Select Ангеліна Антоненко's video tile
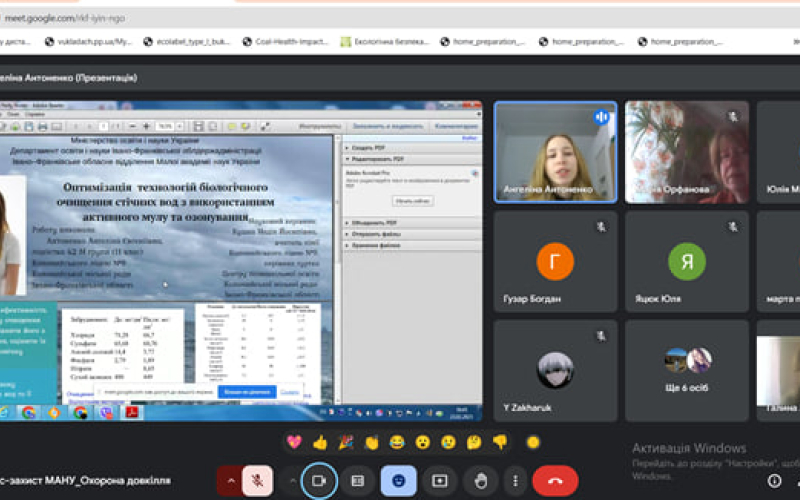The image size is (800, 500). pos(555,152)
